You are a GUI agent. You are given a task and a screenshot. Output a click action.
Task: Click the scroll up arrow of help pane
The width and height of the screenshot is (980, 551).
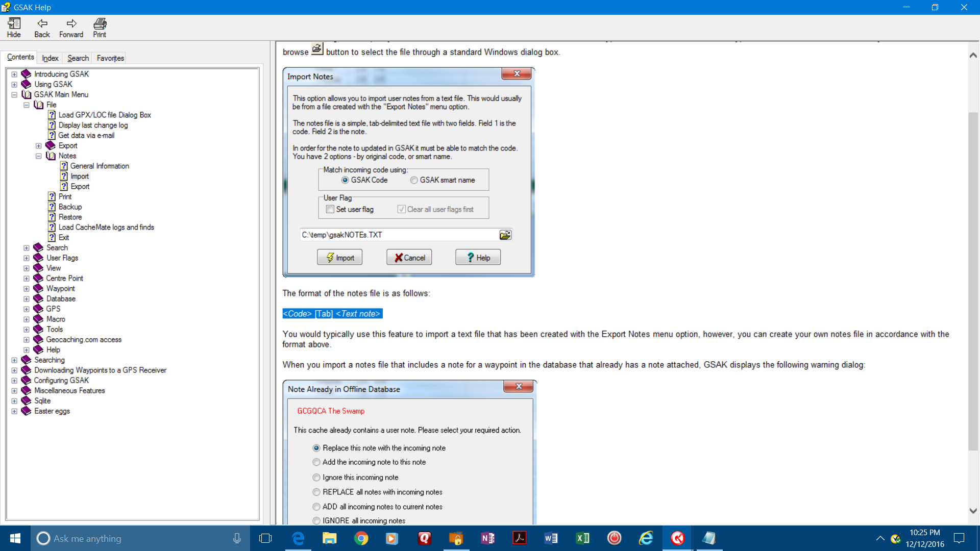(x=973, y=55)
